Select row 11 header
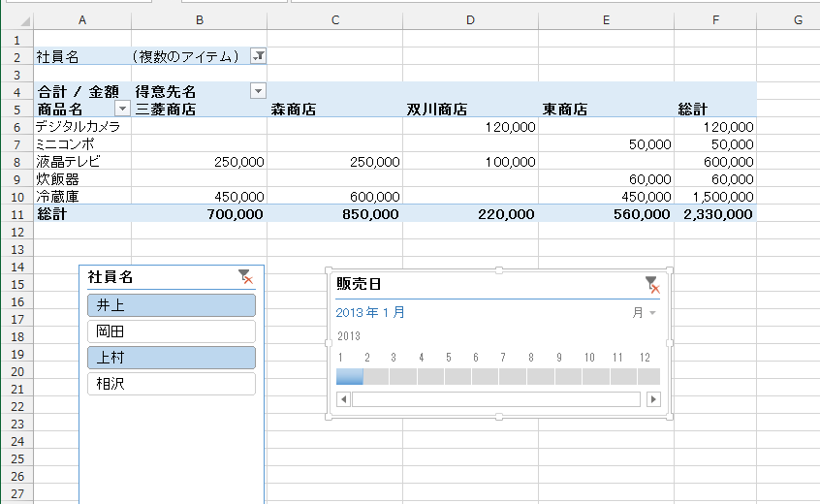 pos(16,214)
